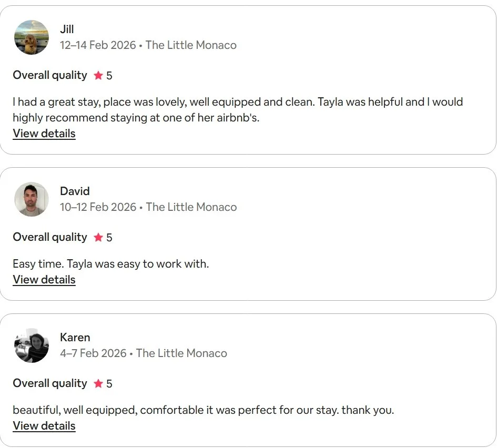Select reviewer name David
Viewport: 497px width, 448px height.
(75, 191)
